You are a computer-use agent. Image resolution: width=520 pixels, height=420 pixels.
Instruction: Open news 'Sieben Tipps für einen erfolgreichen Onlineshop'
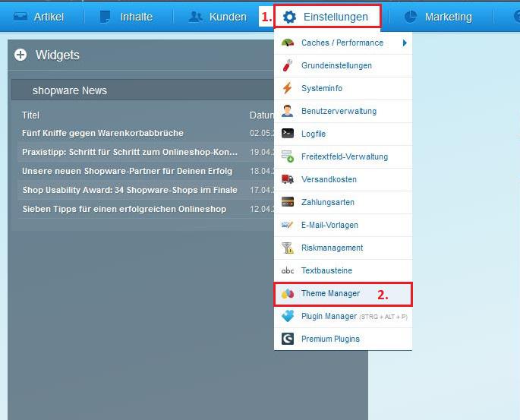coord(124,209)
